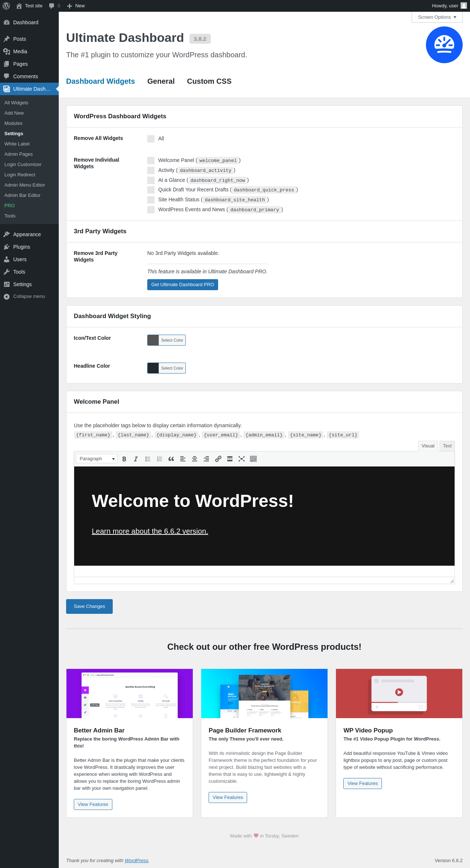Click 'Learn more about the 6.6.2 version' link
The width and height of the screenshot is (470, 868).
click(x=150, y=531)
